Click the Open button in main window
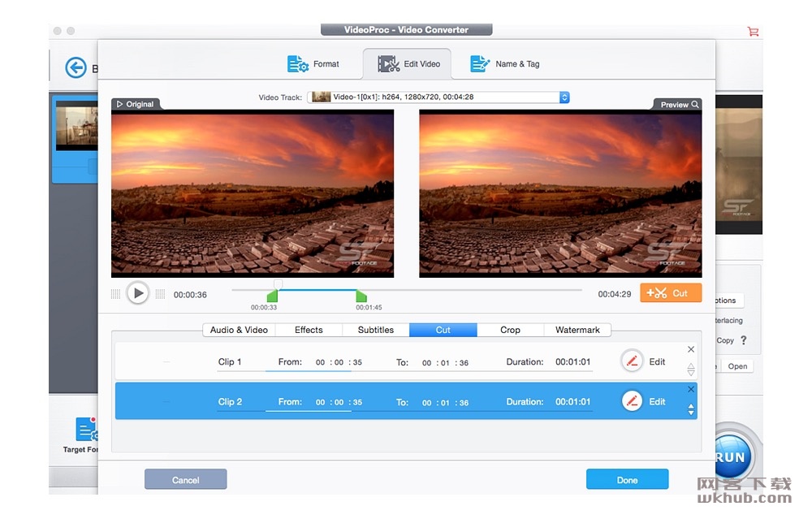The width and height of the screenshot is (812, 519). point(737,366)
